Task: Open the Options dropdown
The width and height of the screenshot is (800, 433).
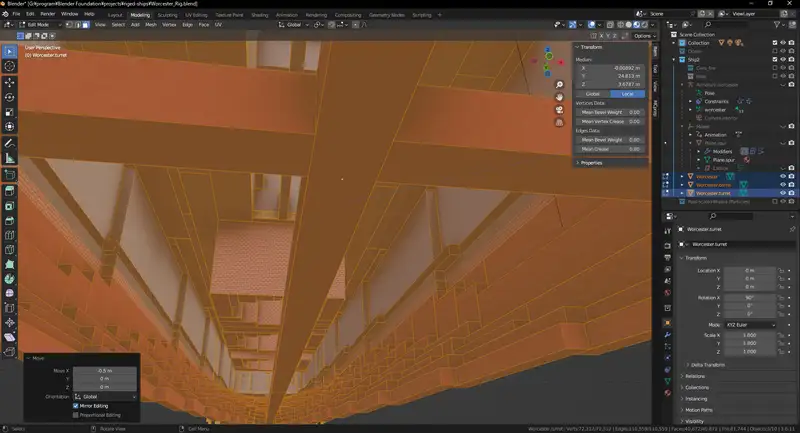Action: point(644,36)
